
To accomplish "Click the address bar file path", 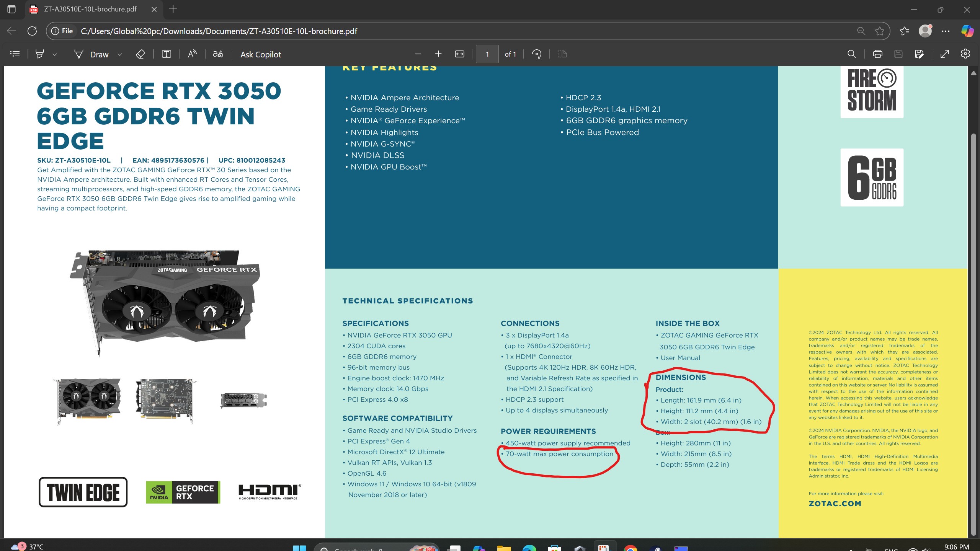I will coord(219,31).
